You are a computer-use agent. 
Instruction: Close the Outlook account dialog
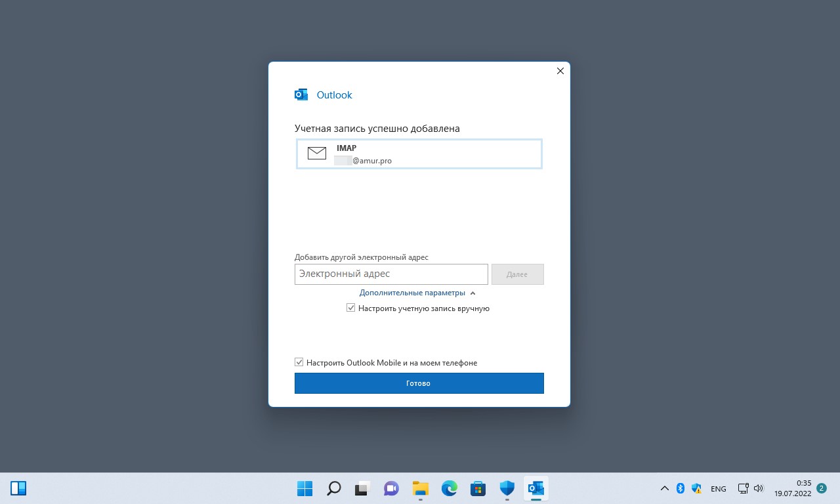click(560, 71)
